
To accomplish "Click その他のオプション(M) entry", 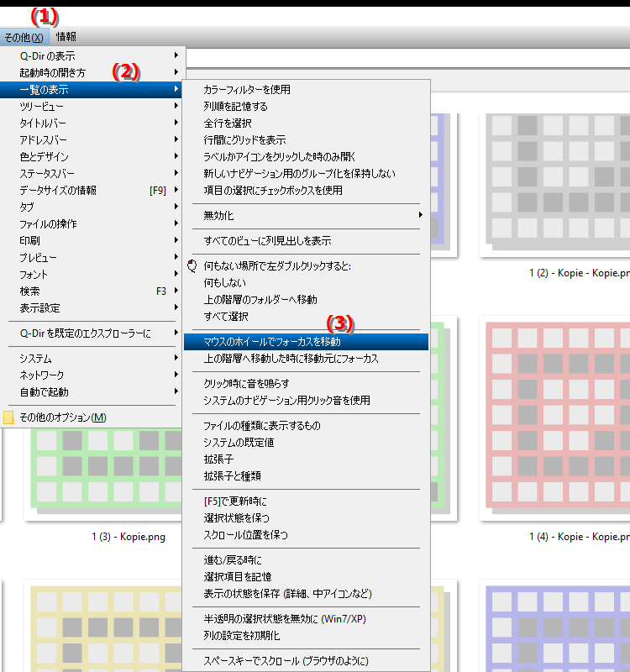I will click(92, 417).
